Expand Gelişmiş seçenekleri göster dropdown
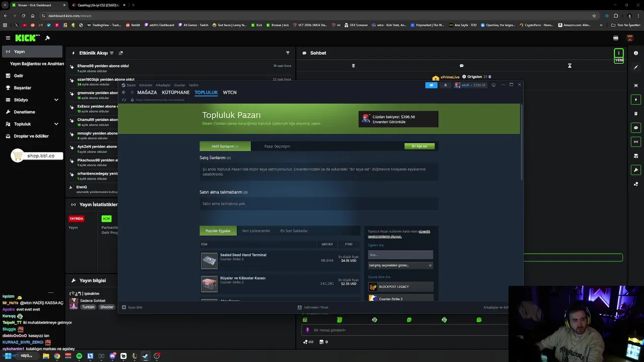This screenshot has width=644, height=362. 400,265
